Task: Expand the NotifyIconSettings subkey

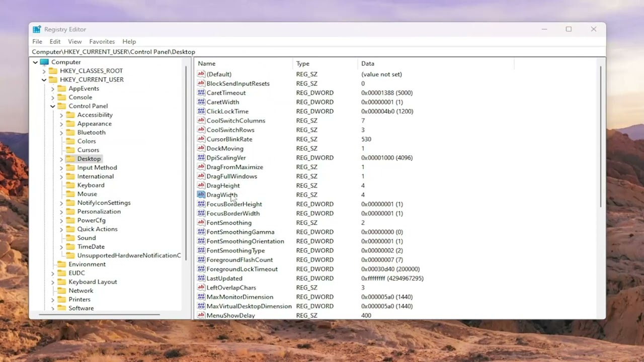Action: [x=61, y=203]
